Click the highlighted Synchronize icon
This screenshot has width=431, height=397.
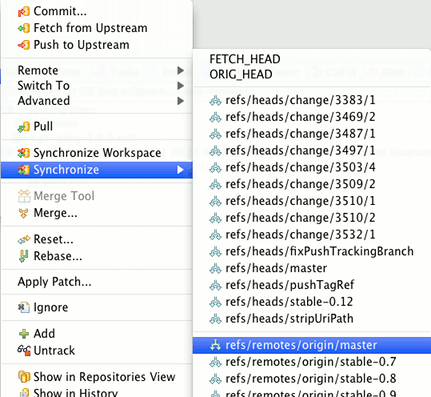coord(24,170)
